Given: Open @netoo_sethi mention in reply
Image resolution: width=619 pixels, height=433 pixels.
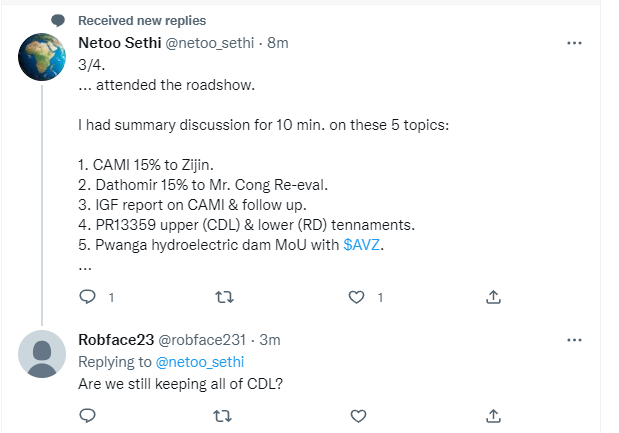Looking at the screenshot, I should pos(201,361).
